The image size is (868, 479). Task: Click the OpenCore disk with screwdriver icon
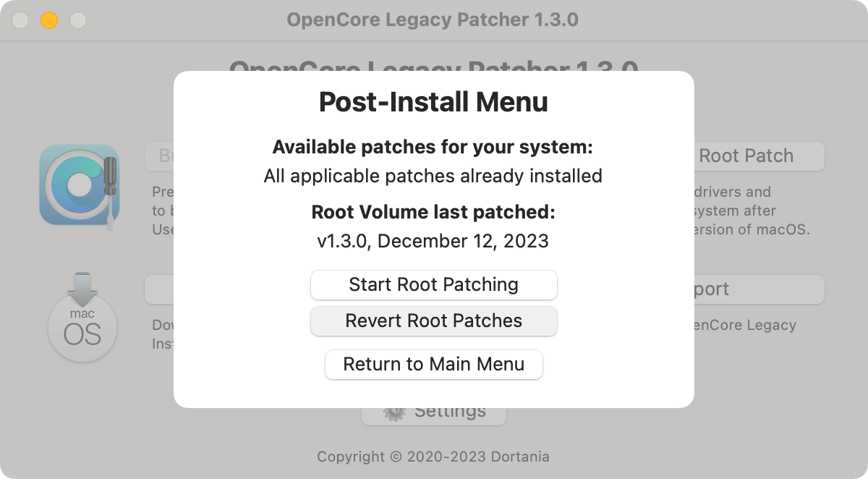[79, 186]
